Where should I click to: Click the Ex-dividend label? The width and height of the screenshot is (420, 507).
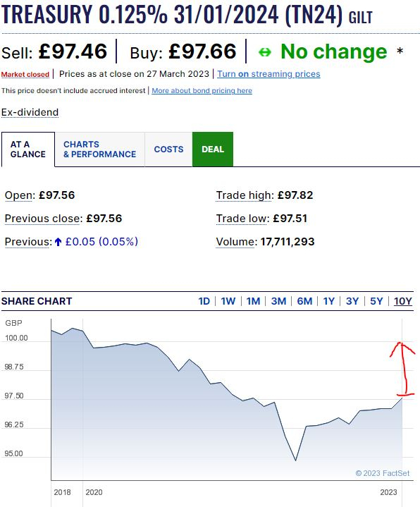pyautogui.click(x=30, y=113)
